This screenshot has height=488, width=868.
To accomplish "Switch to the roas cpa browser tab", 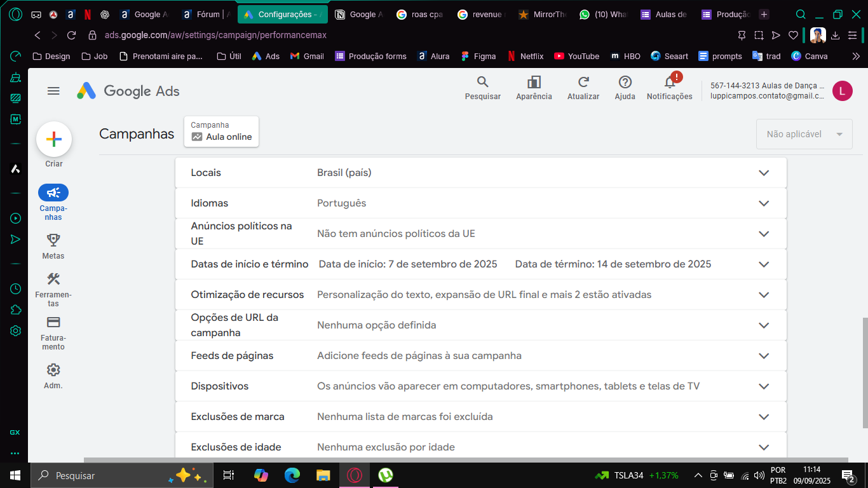I will 419,14.
